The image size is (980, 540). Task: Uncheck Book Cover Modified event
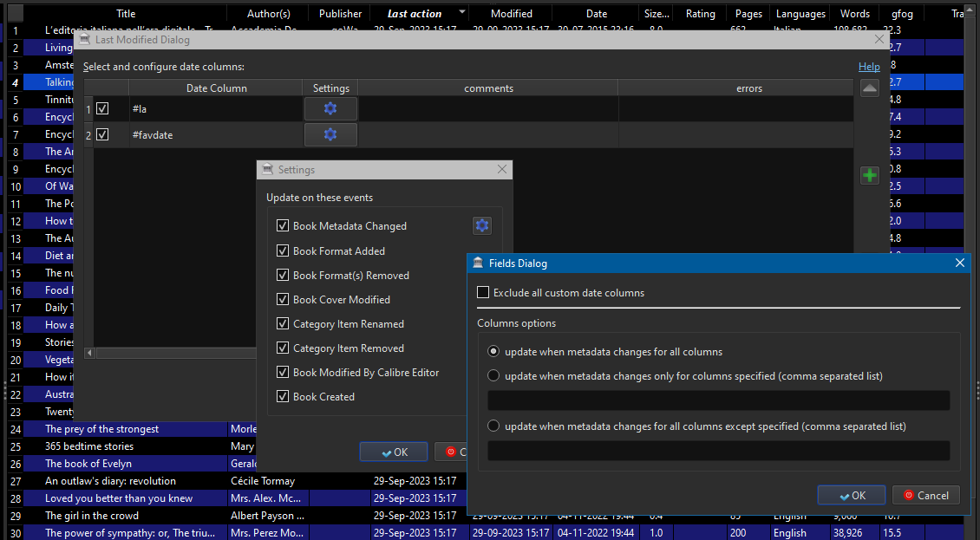(x=283, y=300)
